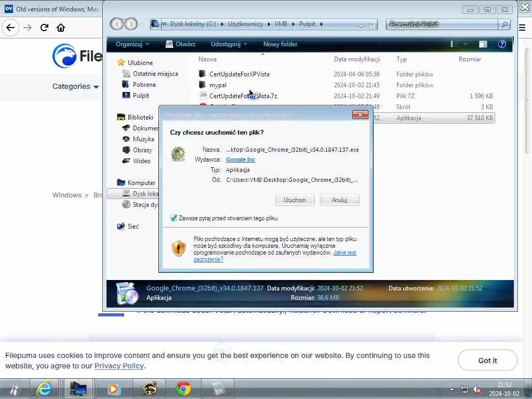Click the Filepuma logo
The height and width of the screenshot is (399, 532).
click(77, 56)
